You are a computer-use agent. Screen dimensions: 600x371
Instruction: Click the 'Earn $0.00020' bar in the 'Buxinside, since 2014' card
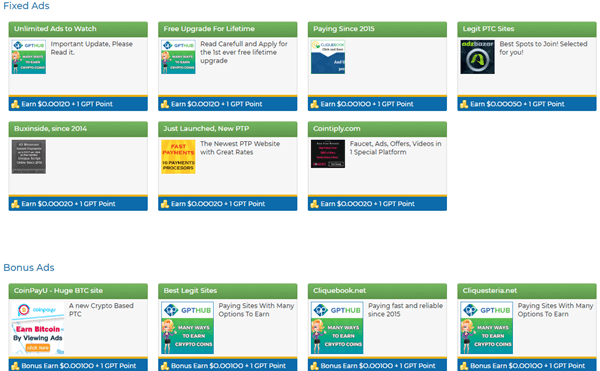click(78, 204)
